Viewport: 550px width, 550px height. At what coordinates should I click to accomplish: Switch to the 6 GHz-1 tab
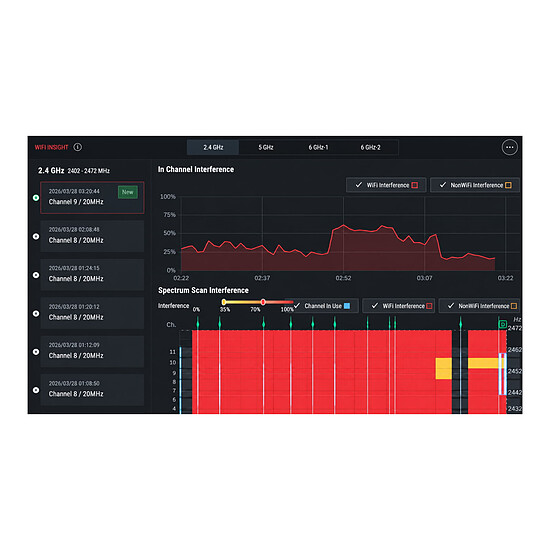click(x=318, y=147)
